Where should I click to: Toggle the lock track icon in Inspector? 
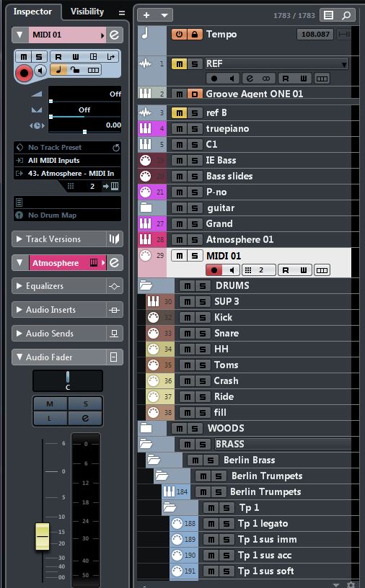75,70
